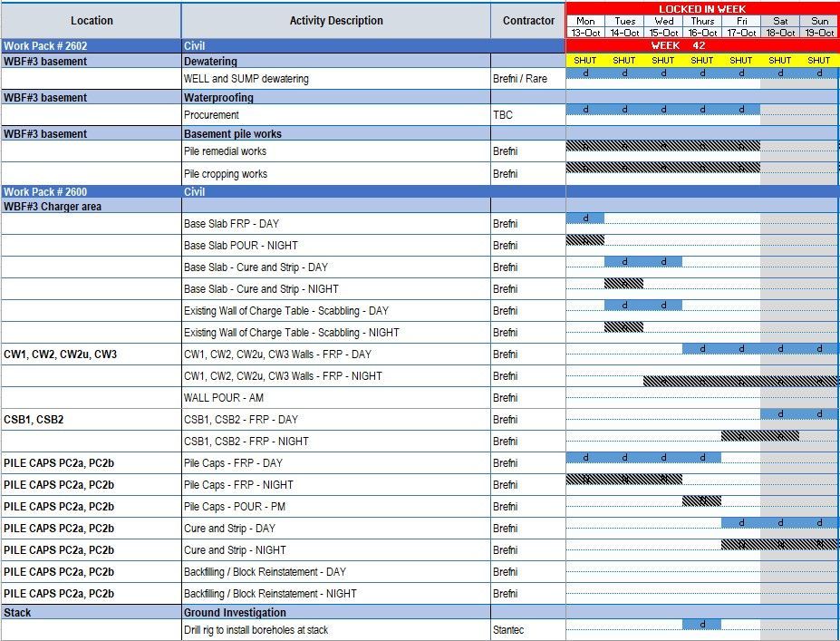Select the Basement pile works heading
The width and height of the screenshot is (840, 641).
(336, 133)
